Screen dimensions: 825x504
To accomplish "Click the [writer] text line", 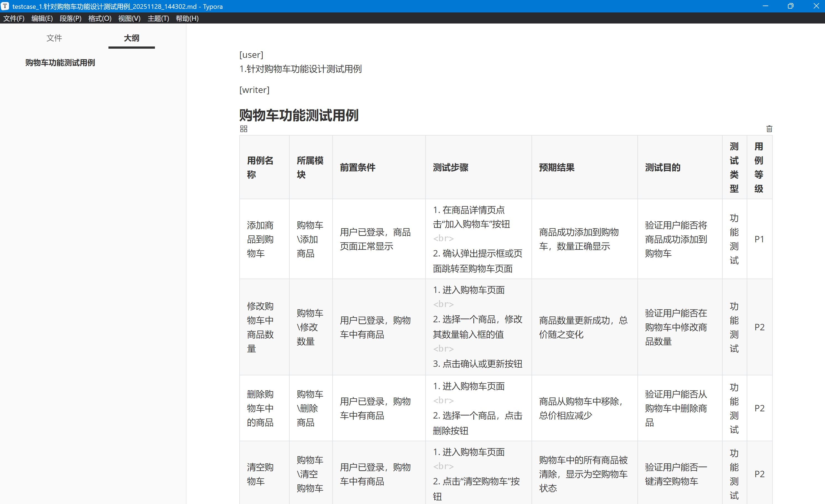I will [255, 90].
